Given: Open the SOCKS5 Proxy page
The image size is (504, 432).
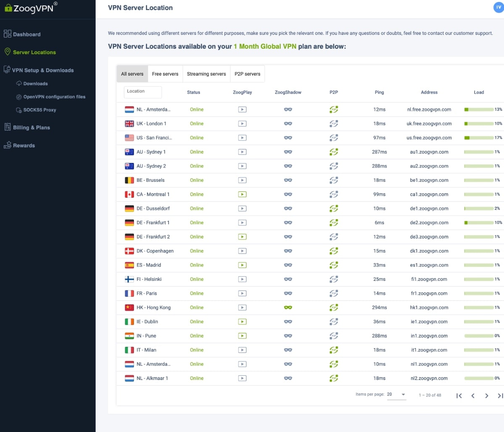Looking at the screenshot, I should [36, 110].
